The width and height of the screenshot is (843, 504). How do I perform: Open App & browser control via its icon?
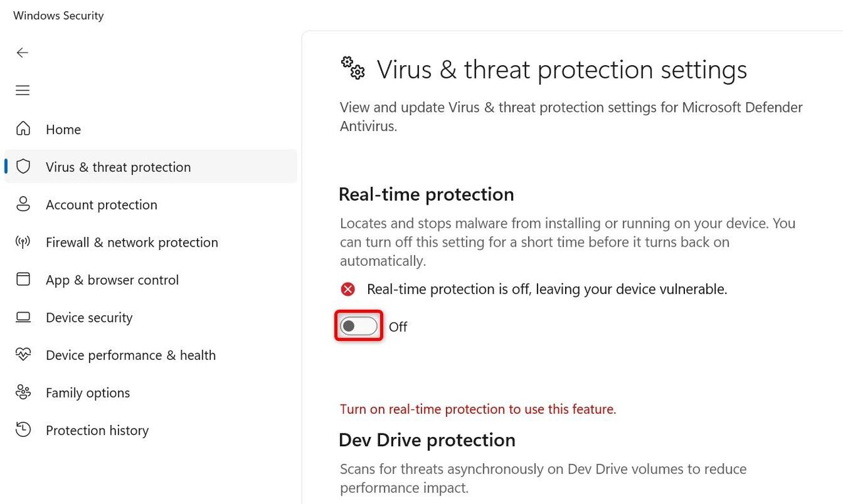tap(23, 280)
